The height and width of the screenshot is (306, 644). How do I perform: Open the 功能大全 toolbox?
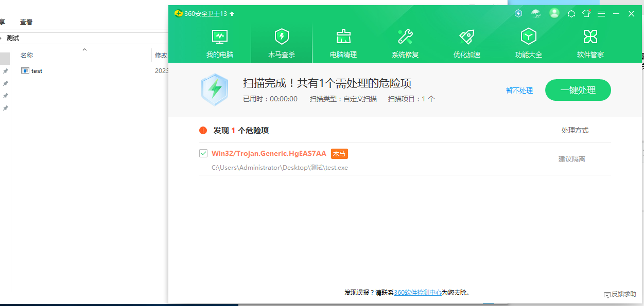coord(528,41)
